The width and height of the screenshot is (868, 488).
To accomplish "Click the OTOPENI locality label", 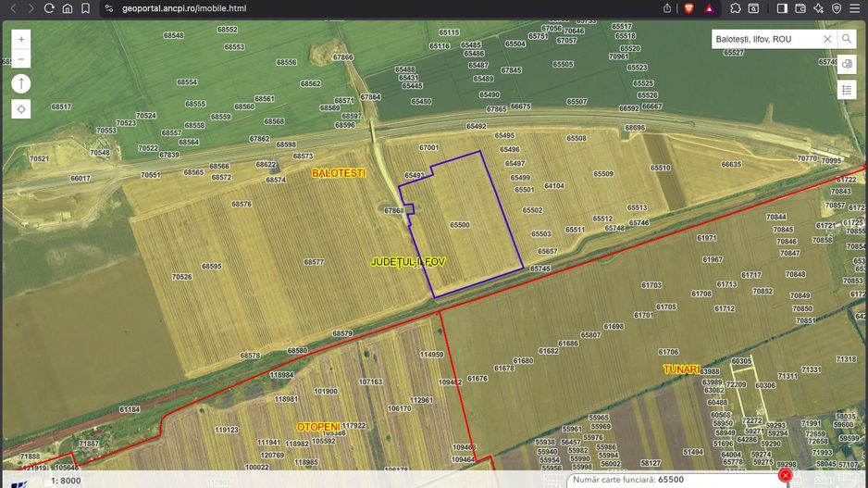I will [318, 427].
